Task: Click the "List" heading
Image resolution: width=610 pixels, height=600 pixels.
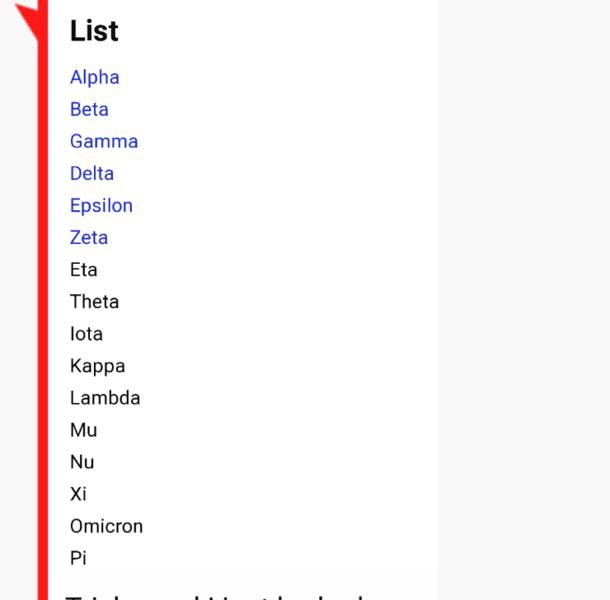Action: [94, 31]
